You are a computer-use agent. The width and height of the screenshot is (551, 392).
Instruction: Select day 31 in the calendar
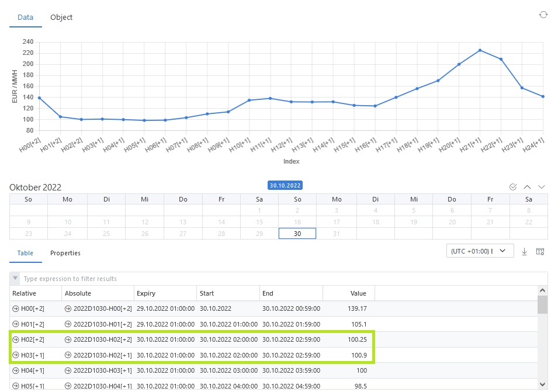335,233
